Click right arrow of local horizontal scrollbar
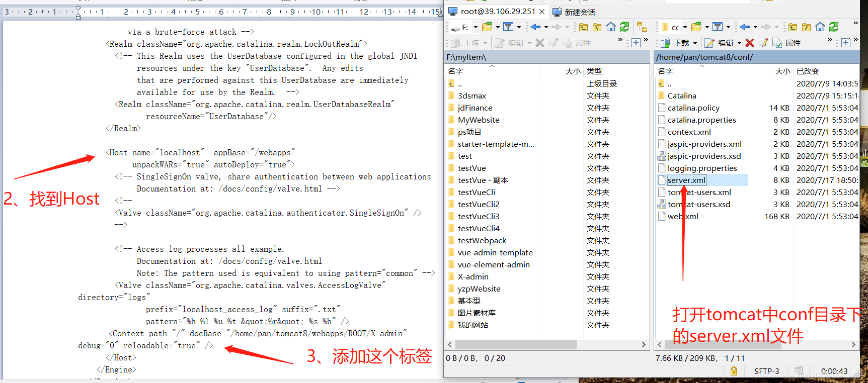Viewport: 868px width, 383px height. click(x=643, y=344)
